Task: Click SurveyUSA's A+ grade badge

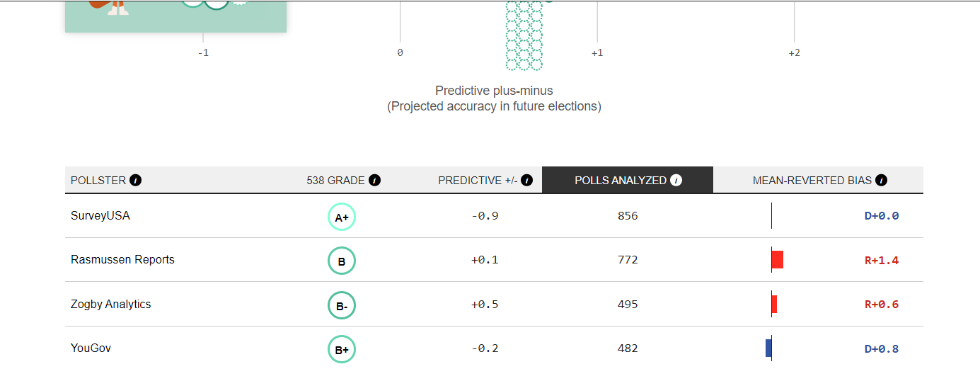Action: [342, 217]
